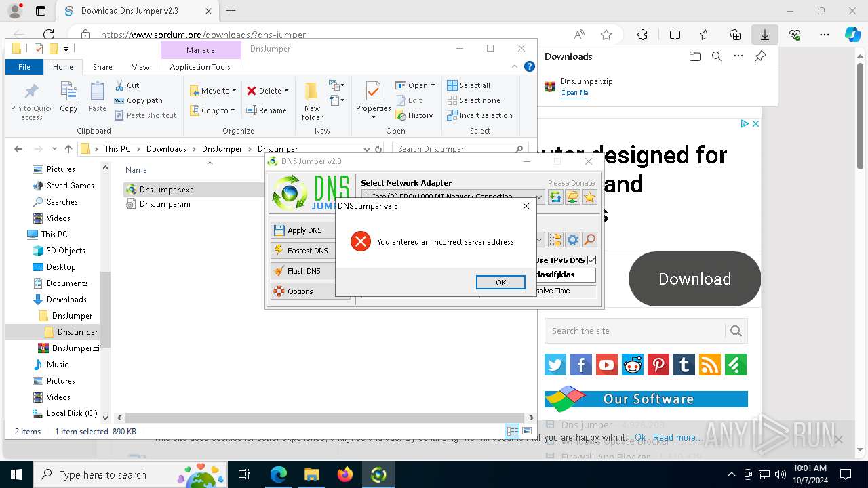
Task: Click the Copy icon in ribbon
Action: pos(68,98)
